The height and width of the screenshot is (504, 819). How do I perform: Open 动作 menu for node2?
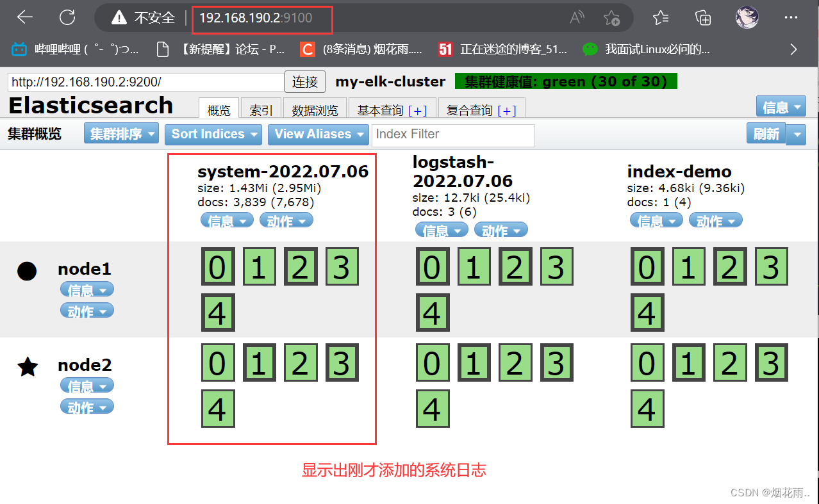(x=87, y=407)
